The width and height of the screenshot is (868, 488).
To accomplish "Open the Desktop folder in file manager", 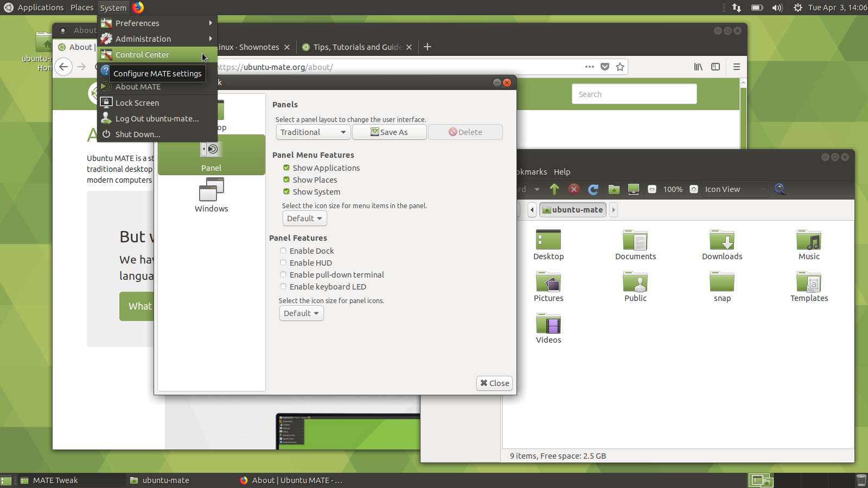I will point(548,240).
